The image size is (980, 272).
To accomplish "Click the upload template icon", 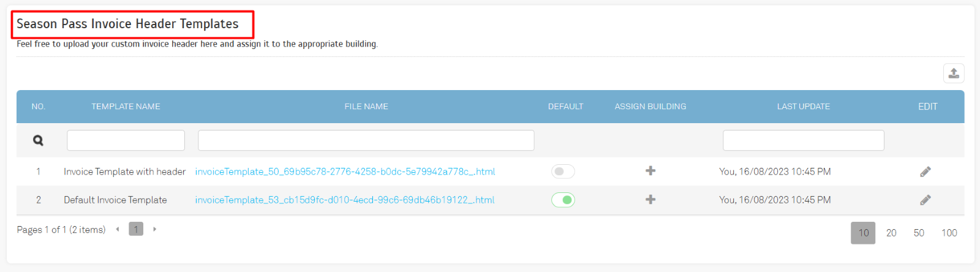I will coord(953,74).
